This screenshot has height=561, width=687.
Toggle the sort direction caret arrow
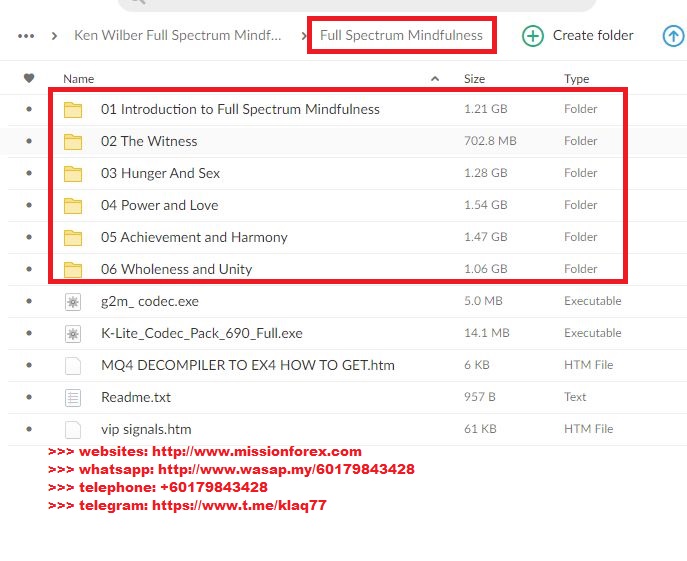[435, 79]
